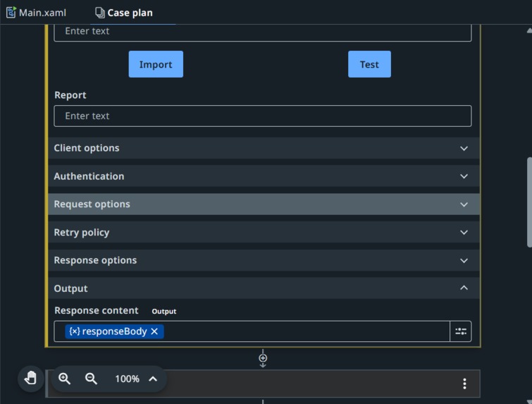
Task: Open the collapsed activity's three-dot menu
Action: click(x=464, y=384)
